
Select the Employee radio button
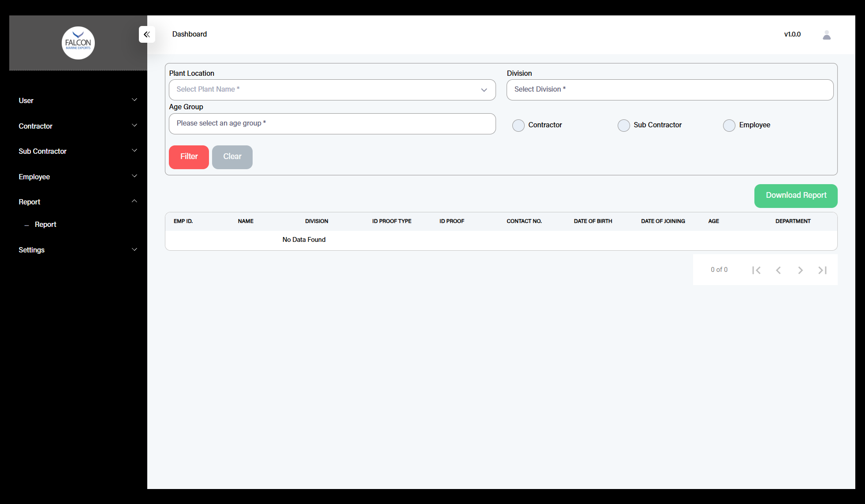tap(729, 126)
